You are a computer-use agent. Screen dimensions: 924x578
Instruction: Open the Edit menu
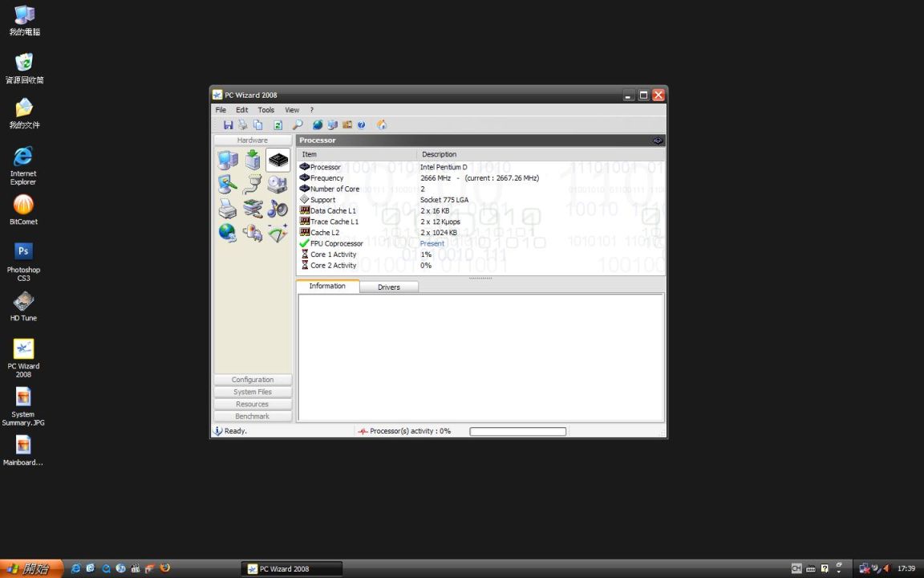click(x=242, y=110)
